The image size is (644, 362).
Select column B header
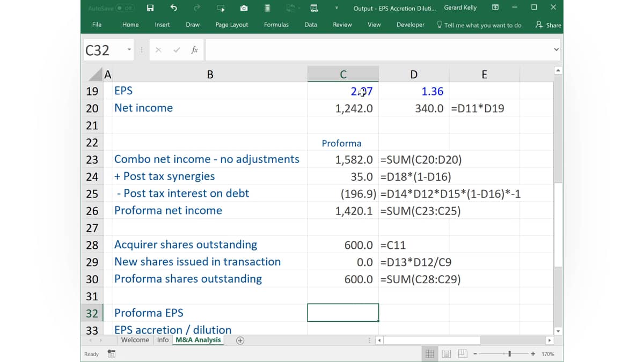point(210,75)
